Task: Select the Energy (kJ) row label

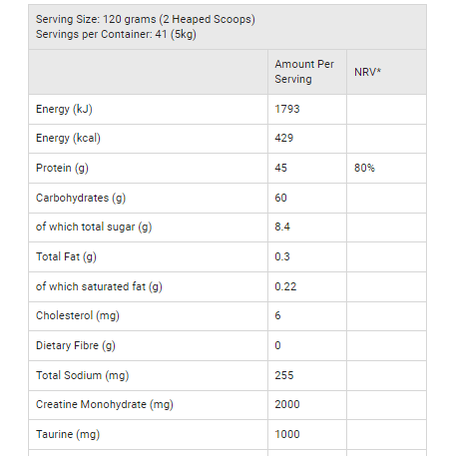Action: point(64,109)
